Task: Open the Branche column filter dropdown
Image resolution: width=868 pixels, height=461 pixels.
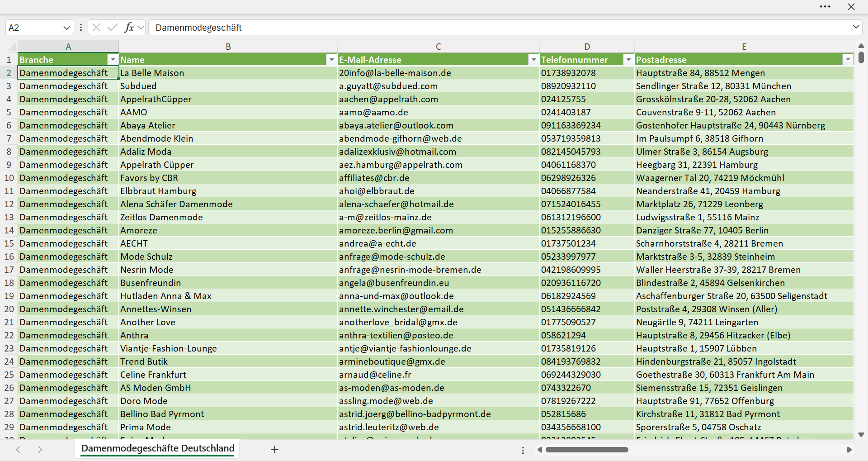Action: tap(113, 60)
